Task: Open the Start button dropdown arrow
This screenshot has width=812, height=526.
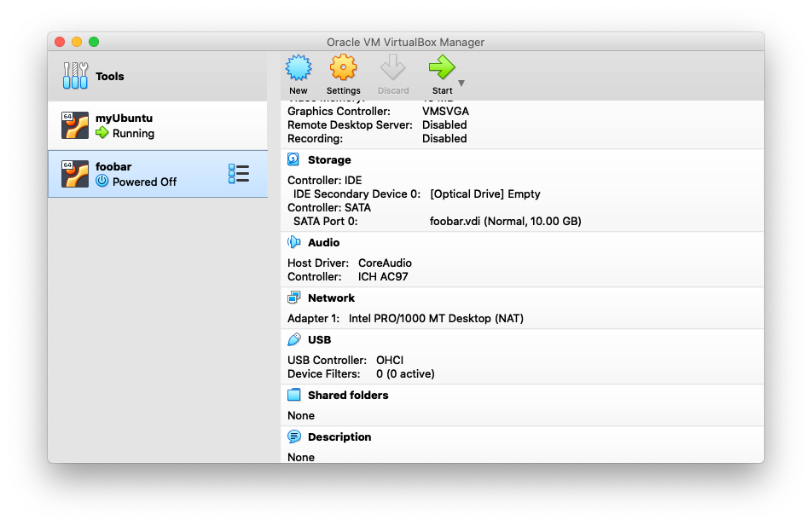Action: click(x=461, y=83)
